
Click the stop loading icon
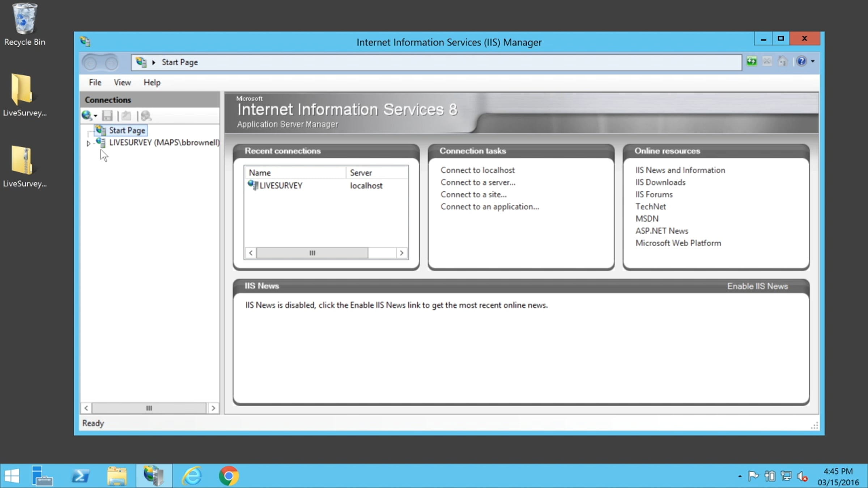(767, 61)
